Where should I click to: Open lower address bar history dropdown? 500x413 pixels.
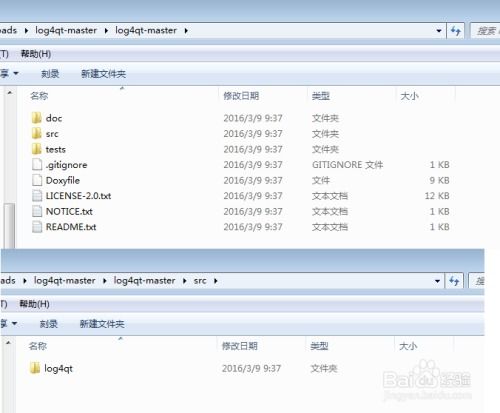pyautogui.click(x=437, y=281)
